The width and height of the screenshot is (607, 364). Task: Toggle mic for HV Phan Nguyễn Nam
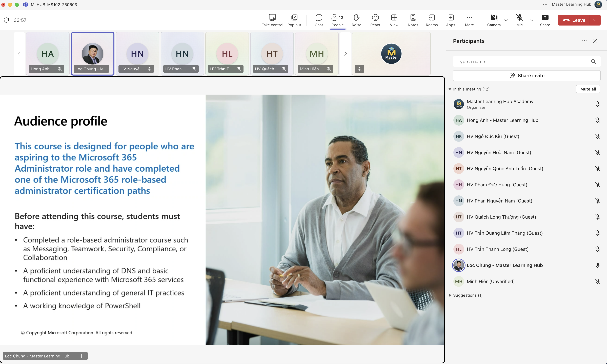(597, 201)
